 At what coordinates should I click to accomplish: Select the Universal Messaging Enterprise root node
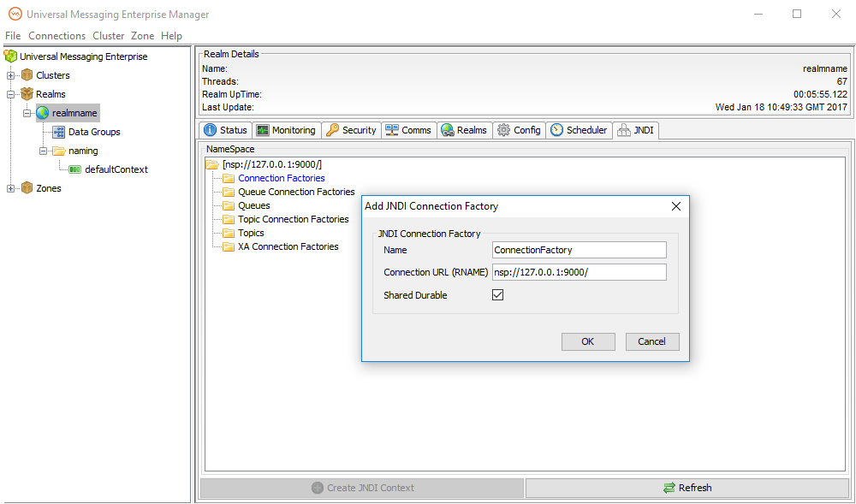pos(84,56)
